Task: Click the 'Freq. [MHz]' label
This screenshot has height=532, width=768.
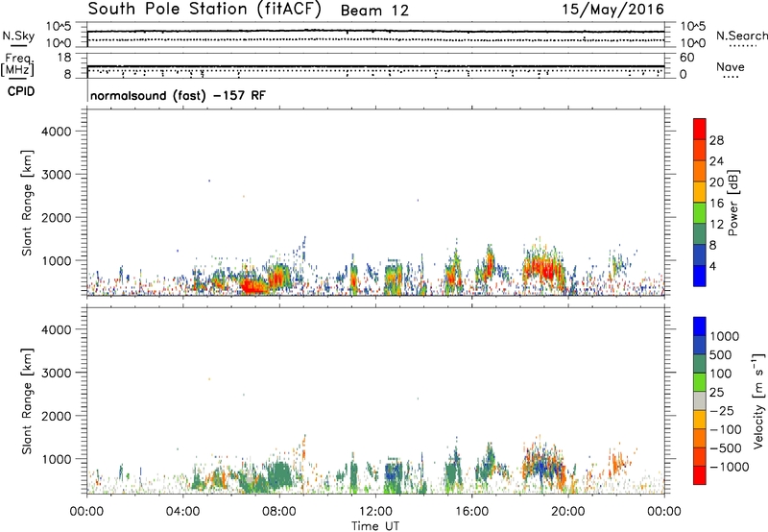Action: [17, 64]
